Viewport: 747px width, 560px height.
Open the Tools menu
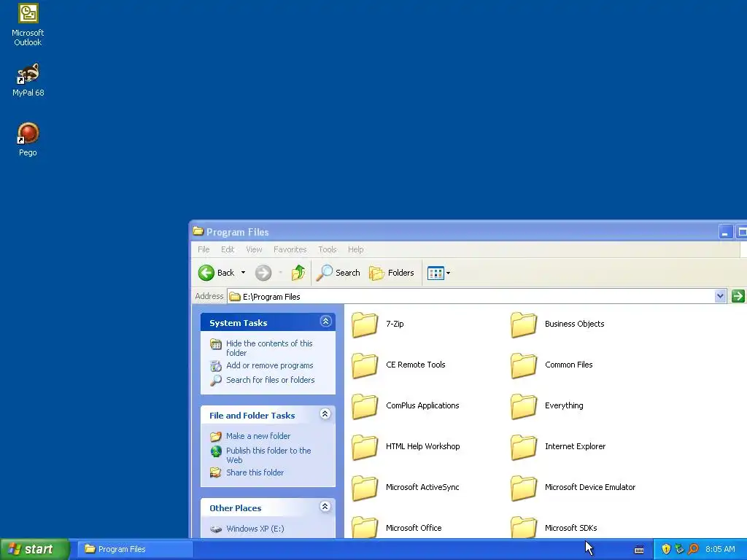328,249
